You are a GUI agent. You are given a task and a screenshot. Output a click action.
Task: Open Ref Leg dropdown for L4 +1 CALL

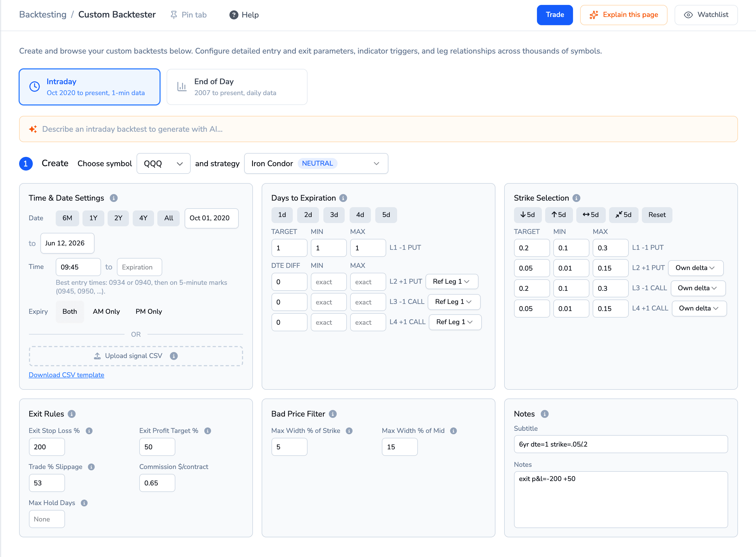click(455, 322)
